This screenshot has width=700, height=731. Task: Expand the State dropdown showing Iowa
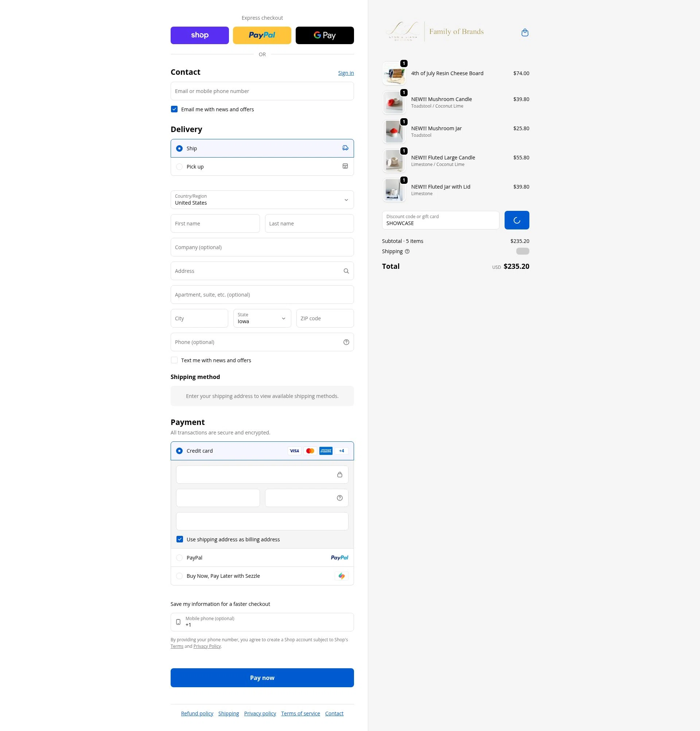[262, 318]
